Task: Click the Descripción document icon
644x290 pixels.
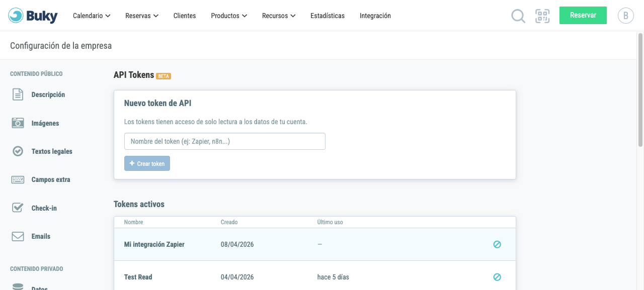Action: coord(18,94)
